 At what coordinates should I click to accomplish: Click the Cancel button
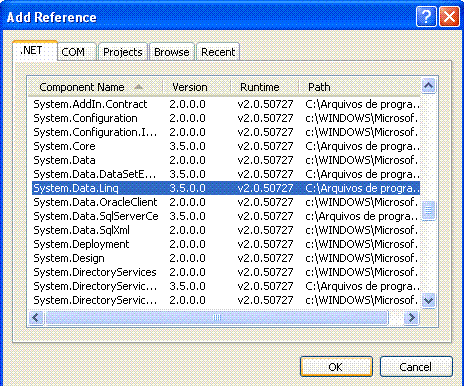tap(416, 367)
